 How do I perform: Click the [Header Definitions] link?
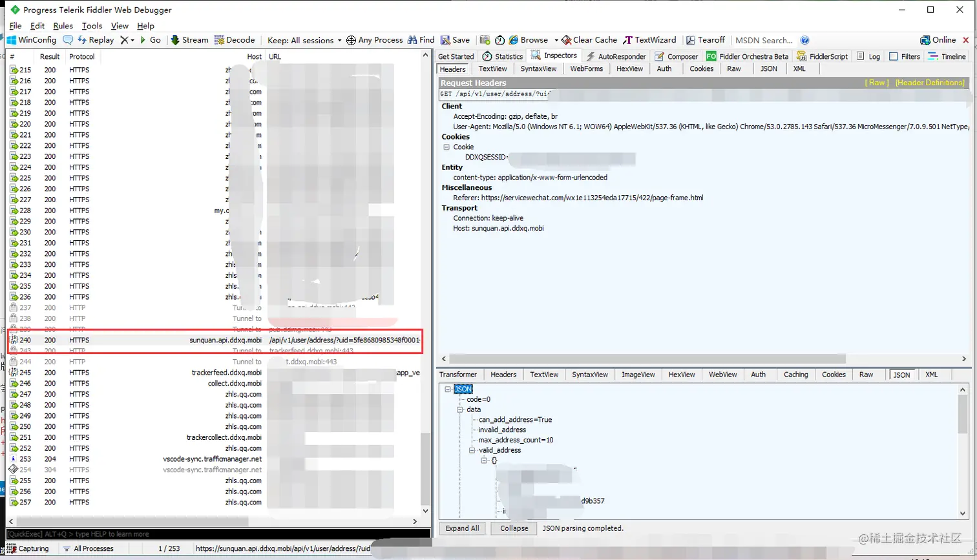(x=930, y=83)
